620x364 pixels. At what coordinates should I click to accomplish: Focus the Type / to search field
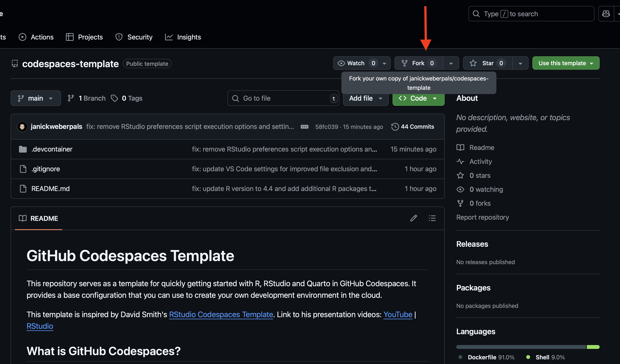click(531, 14)
